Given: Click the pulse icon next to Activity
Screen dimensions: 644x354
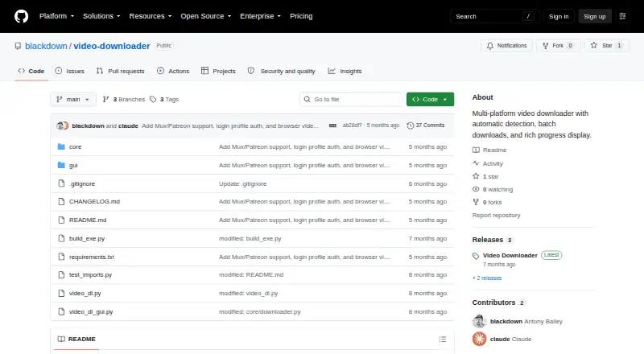Looking at the screenshot, I should [x=476, y=163].
